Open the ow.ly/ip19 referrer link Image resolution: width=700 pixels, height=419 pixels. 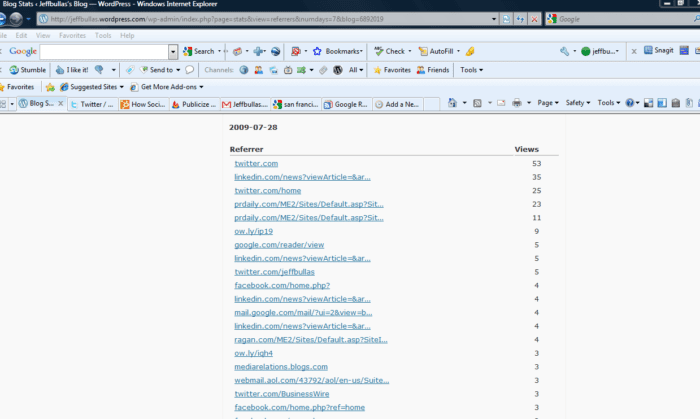(254, 232)
